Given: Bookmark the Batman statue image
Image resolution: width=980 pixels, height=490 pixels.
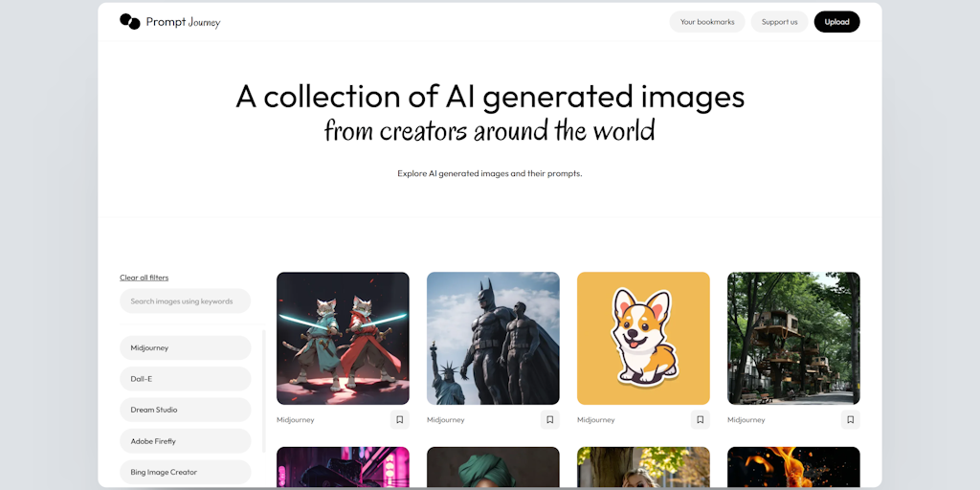Looking at the screenshot, I should pyautogui.click(x=550, y=420).
